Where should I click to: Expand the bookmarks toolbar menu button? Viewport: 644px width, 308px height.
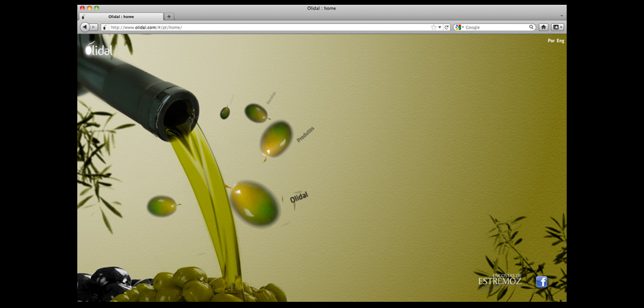[558, 27]
